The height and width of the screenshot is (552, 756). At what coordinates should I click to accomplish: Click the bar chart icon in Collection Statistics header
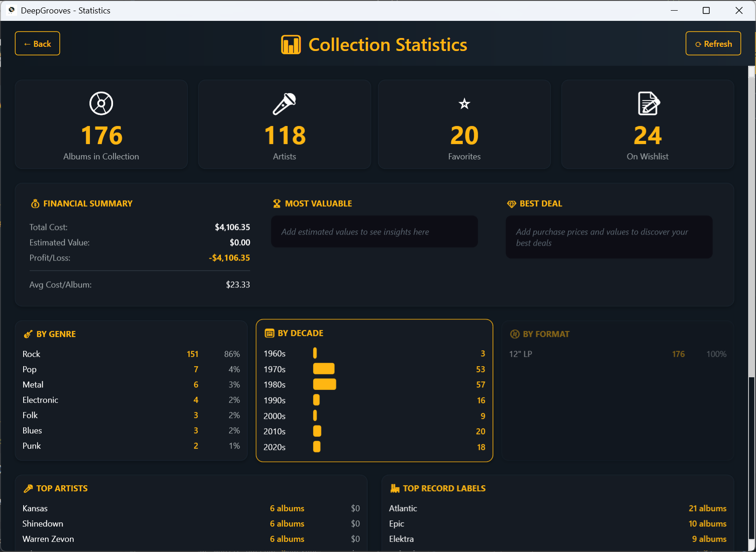(x=291, y=44)
